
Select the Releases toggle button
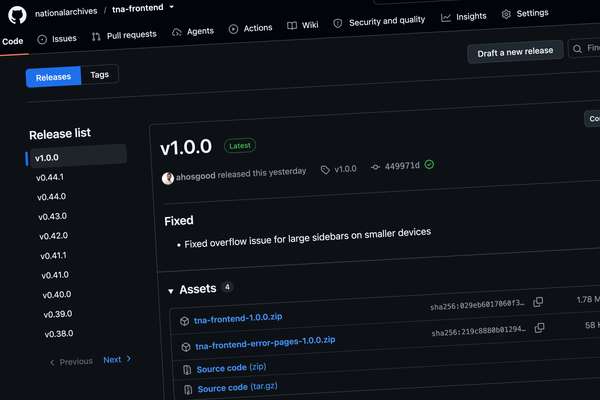[53, 77]
